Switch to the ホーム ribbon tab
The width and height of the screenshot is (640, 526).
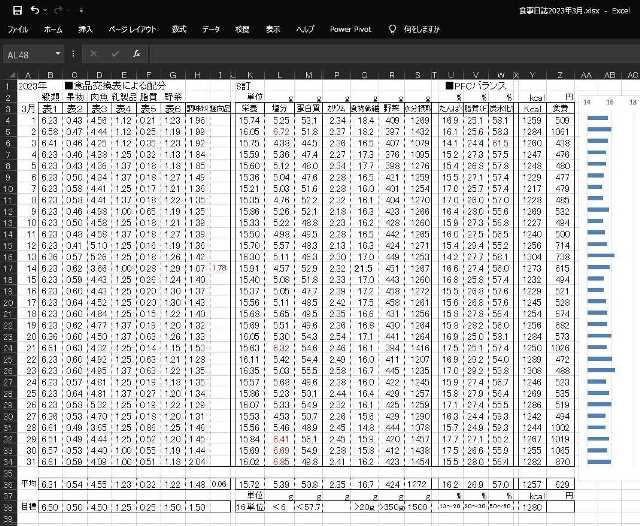[53, 29]
